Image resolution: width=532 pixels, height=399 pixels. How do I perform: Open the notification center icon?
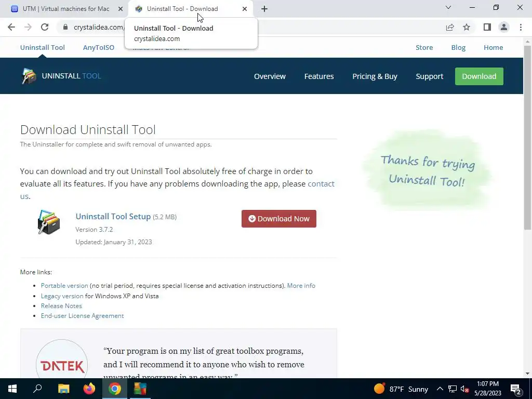click(x=516, y=389)
